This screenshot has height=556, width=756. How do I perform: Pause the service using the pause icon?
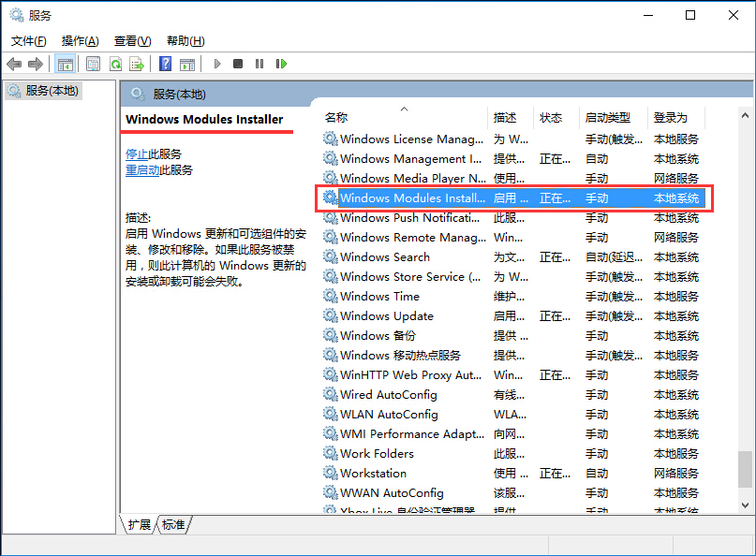(x=259, y=63)
